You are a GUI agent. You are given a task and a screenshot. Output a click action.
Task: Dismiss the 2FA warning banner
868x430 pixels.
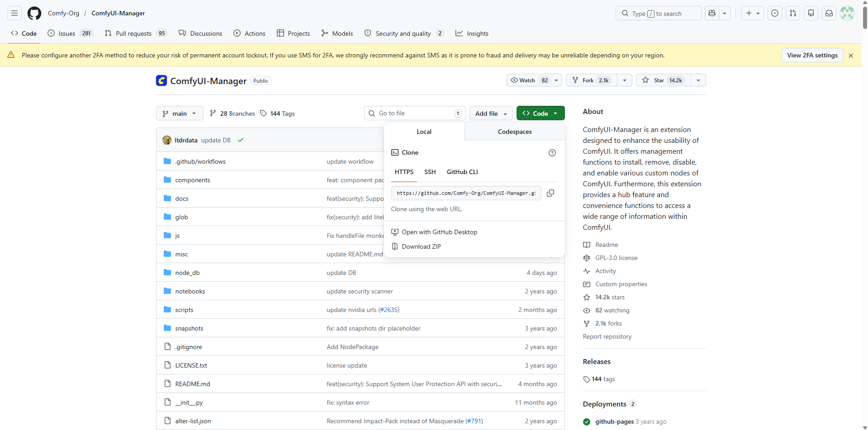click(851, 56)
